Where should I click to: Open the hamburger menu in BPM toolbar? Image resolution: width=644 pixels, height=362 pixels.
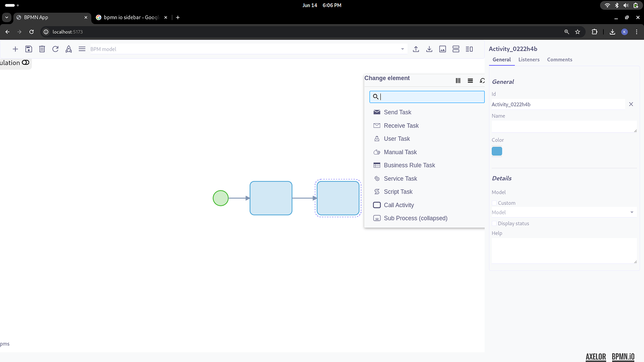82,49
